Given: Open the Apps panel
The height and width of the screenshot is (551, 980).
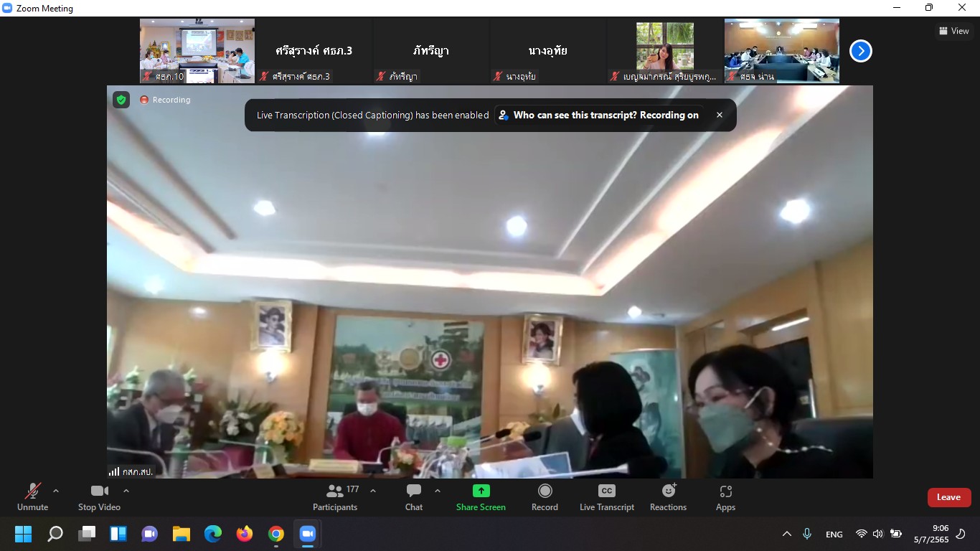Looking at the screenshot, I should click(725, 497).
